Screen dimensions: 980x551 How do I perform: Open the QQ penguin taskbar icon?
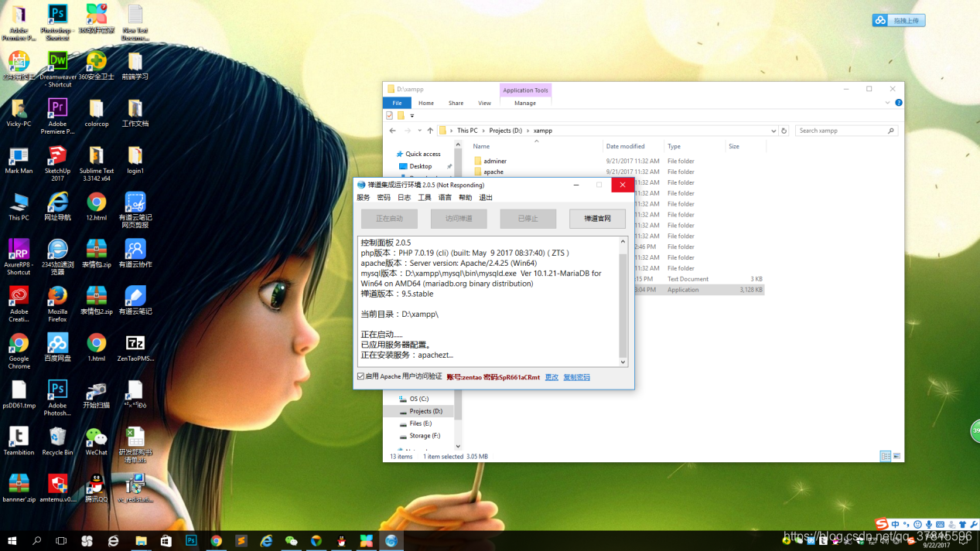click(341, 541)
